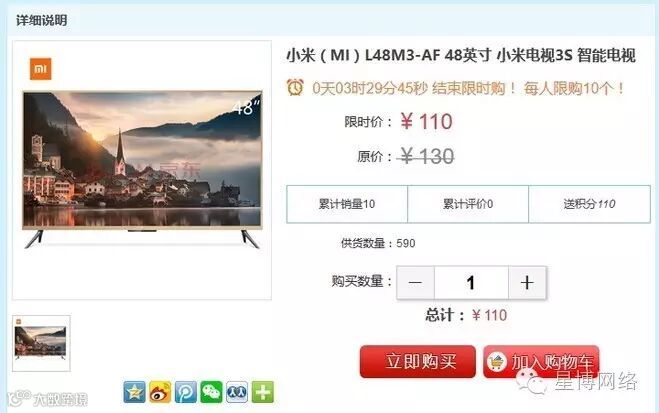Click the cart icon in 加入购物车
The image size is (659, 413).
[497, 361]
